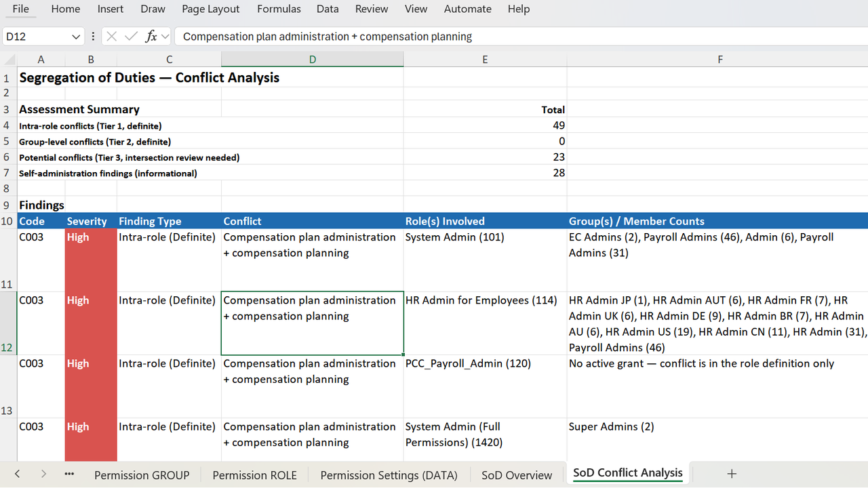Select column D header
Image resolution: width=868 pixels, height=488 pixels.
[x=313, y=60]
